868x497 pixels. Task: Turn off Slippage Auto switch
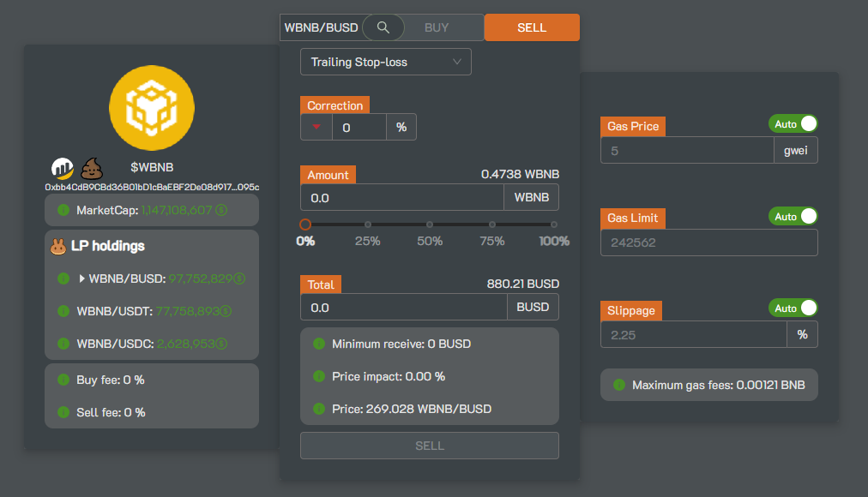point(793,308)
